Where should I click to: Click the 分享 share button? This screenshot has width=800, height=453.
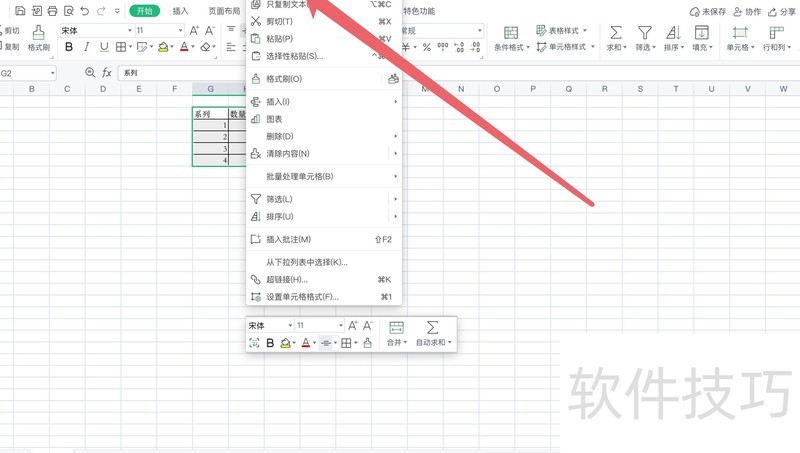point(783,11)
